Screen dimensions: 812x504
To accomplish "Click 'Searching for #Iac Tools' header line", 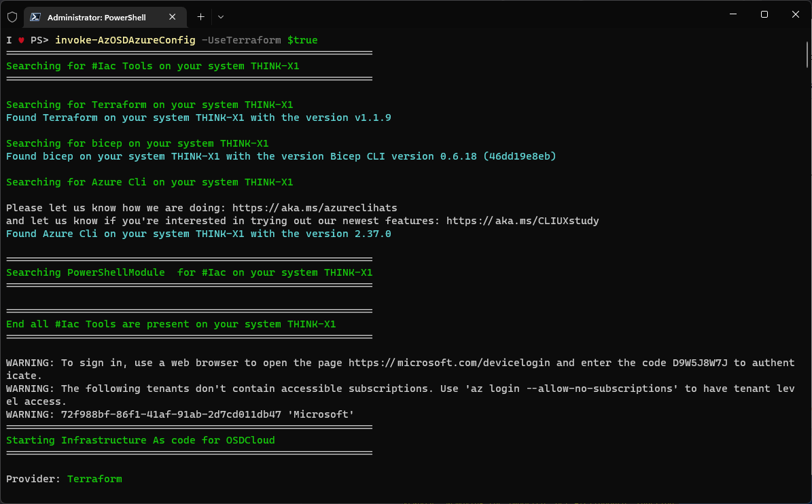I will coord(153,67).
